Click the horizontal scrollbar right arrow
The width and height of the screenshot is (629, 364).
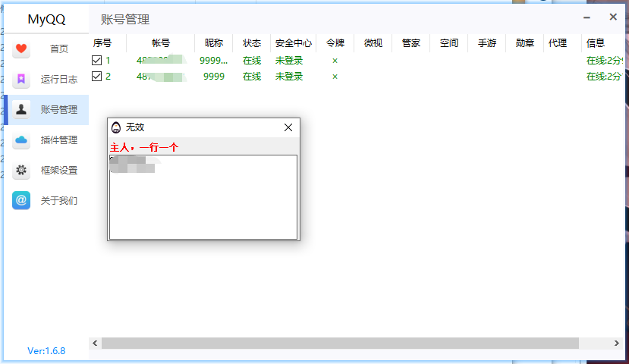pyautogui.click(x=617, y=344)
